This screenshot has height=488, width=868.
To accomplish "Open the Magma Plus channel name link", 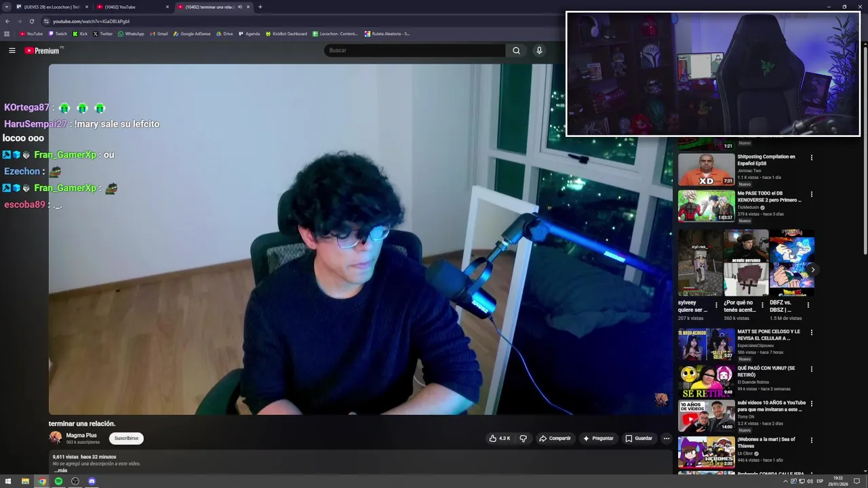I will (81, 435).
